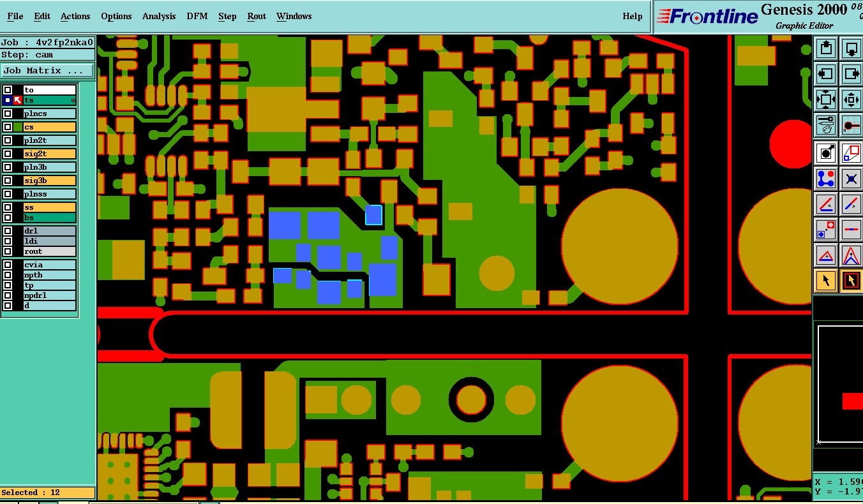863x504 pixels.
Task: Click the green color swatch of cs layer
Action: point(18,127)
